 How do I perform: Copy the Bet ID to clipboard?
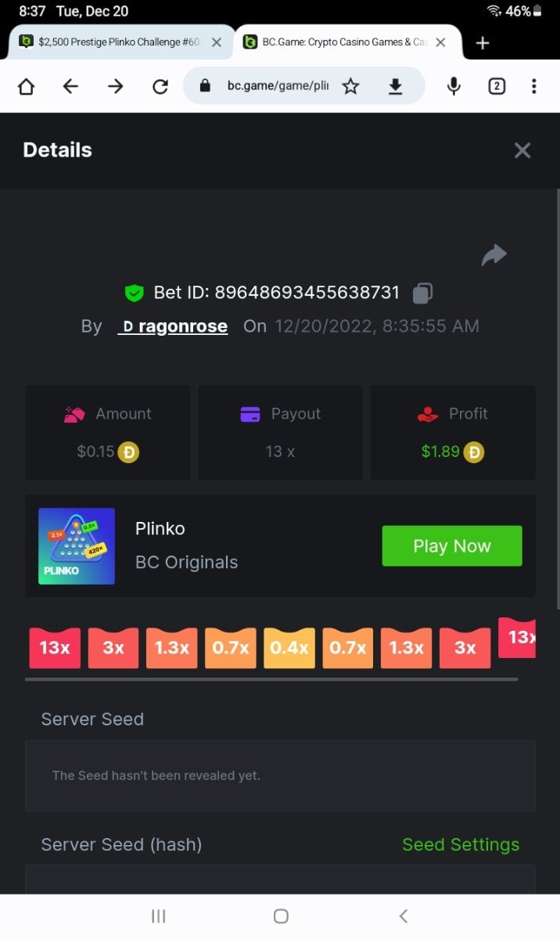(x=422, y=293)
